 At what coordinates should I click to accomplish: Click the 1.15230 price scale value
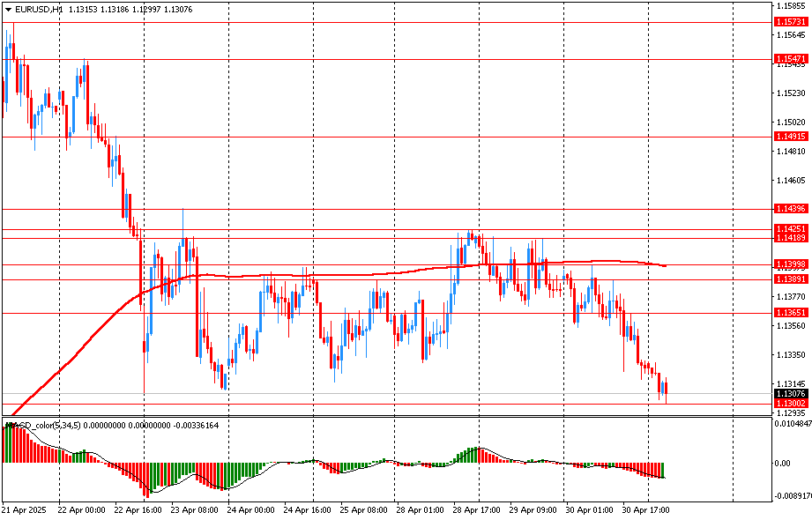point(791,93)
